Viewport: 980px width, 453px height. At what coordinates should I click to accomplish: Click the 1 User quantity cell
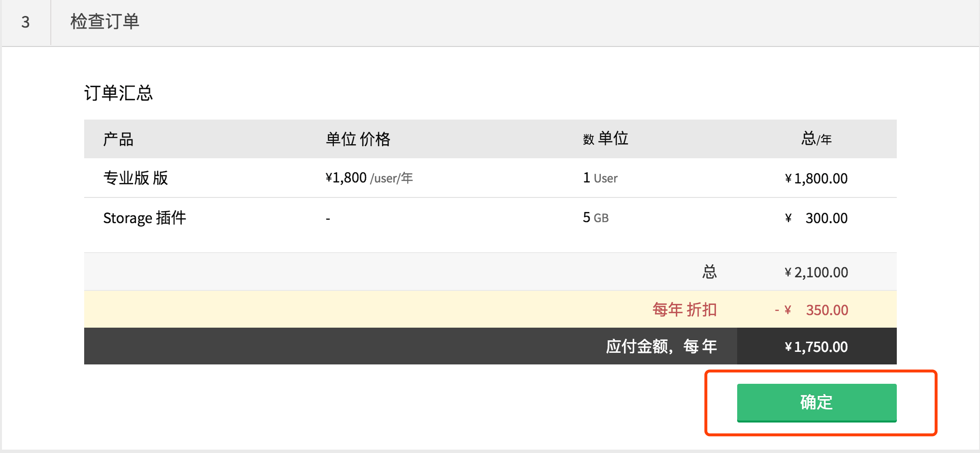[x=600, y=178]
